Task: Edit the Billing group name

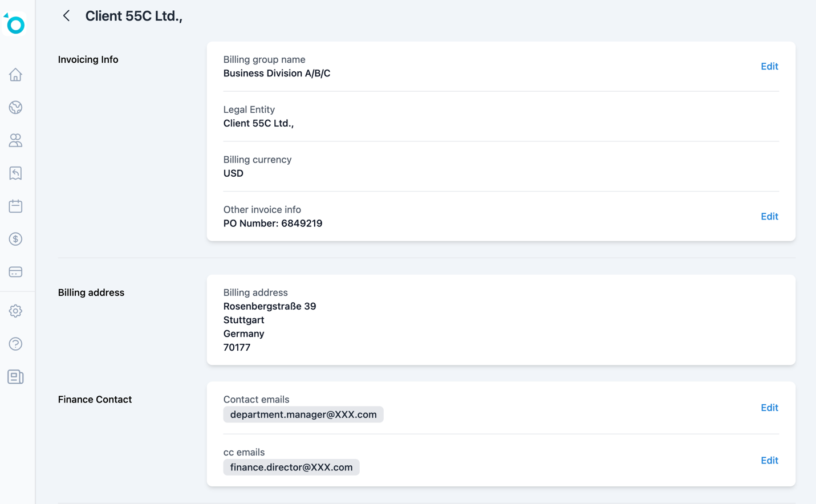Action: [769, 66]
